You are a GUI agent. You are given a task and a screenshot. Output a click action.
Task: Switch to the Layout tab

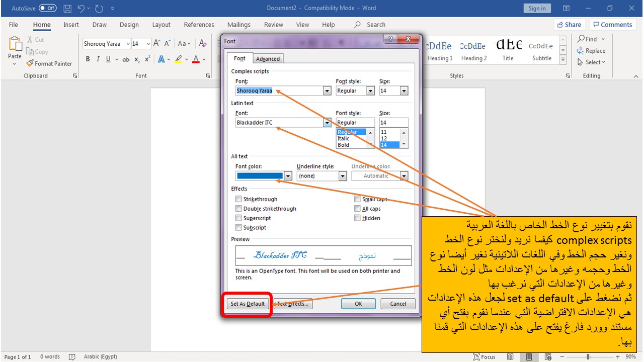pyautogui.click(x=162, y=25)
